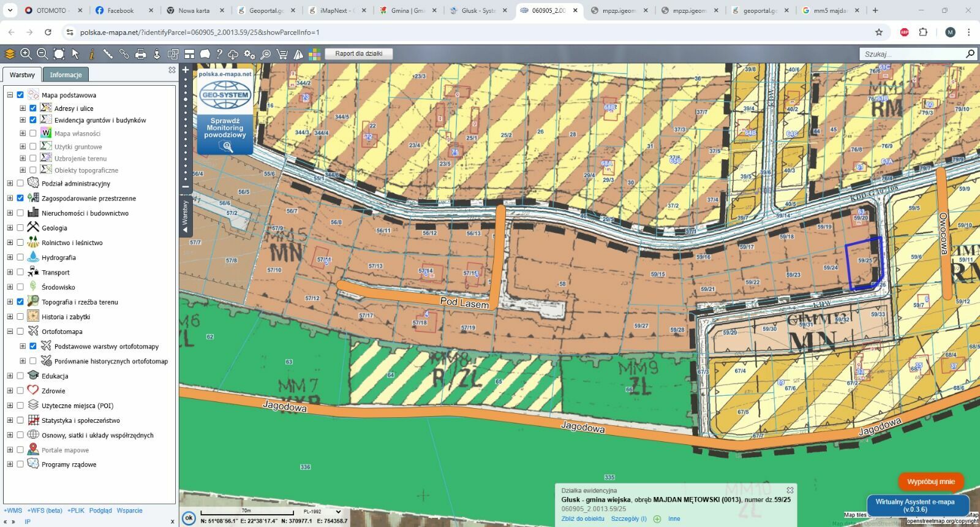
Task: Enable the Mapa własności layer checkbox
Action: 33,134
